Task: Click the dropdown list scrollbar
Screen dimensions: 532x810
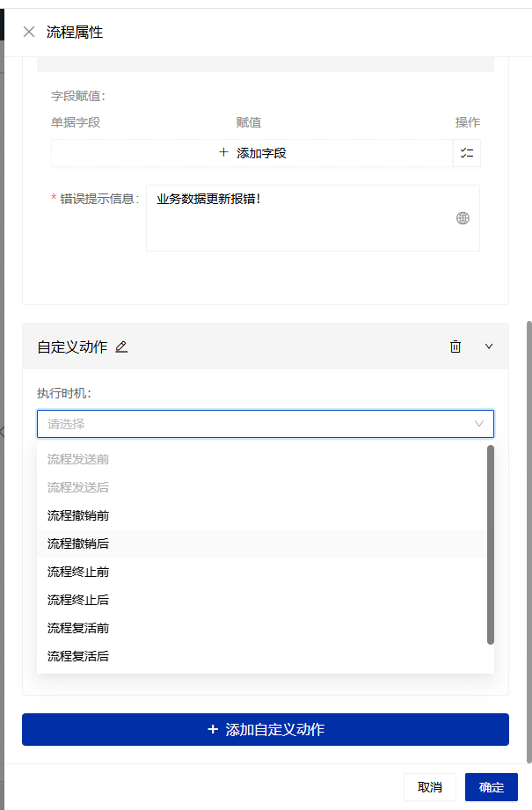Action: pos(491,545)
